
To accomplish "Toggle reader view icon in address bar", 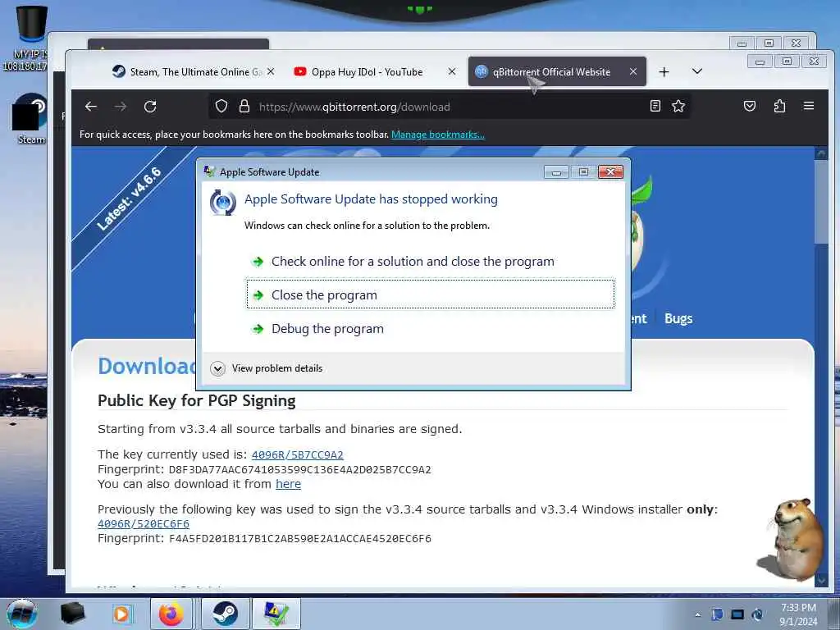I will pos(655,106).
